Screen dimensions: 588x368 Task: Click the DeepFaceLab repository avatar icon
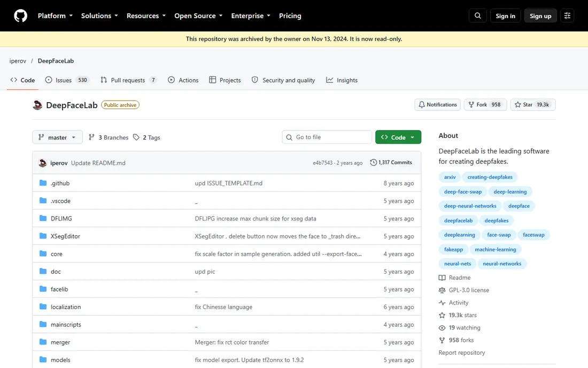(37, 105)
